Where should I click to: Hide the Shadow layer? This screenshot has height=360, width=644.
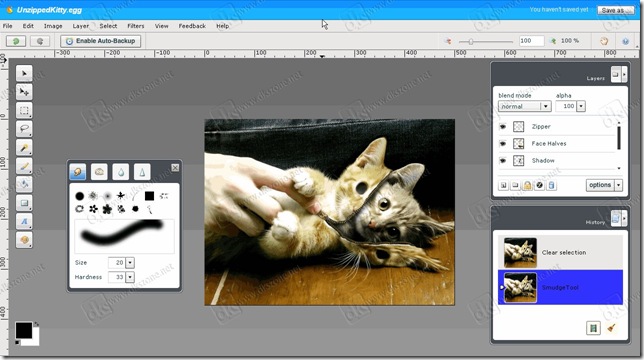click(503, 161)
